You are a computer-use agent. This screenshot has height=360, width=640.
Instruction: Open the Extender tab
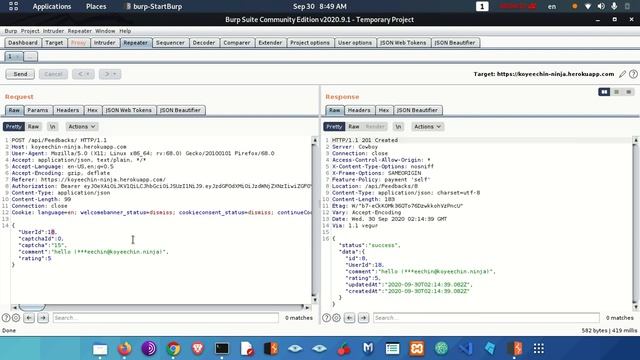click(x=270, y=42)
